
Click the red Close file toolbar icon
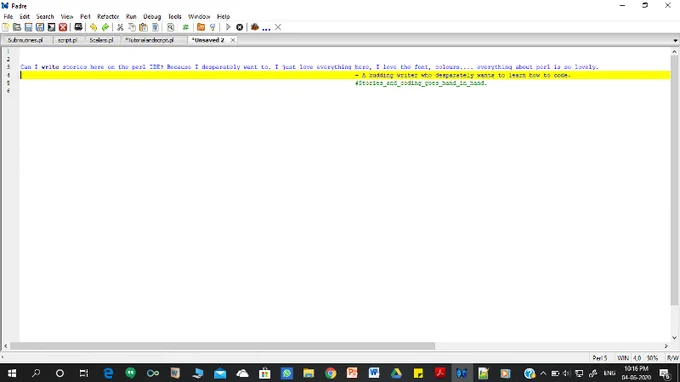pyautogui.click(x=63, y=27)
